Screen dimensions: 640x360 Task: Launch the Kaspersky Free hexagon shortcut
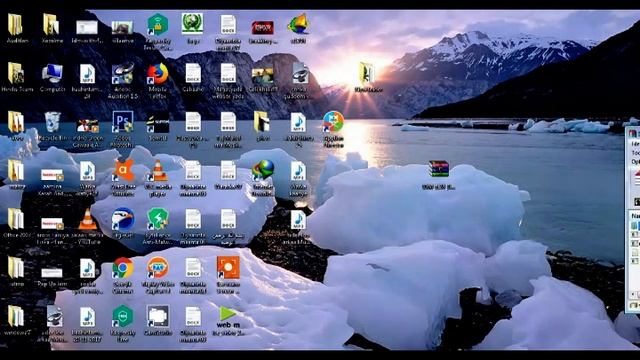(x=122, y=316)
